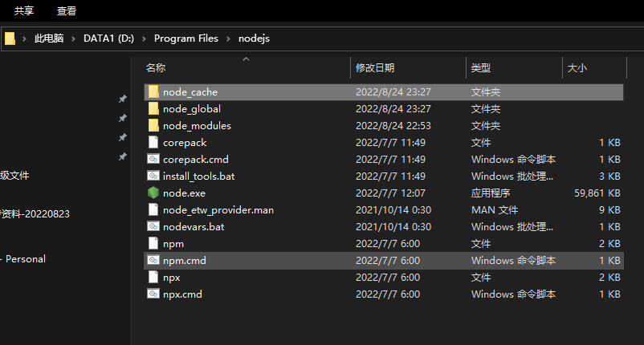Open sidebar item ending 级文件

(14, 176)
